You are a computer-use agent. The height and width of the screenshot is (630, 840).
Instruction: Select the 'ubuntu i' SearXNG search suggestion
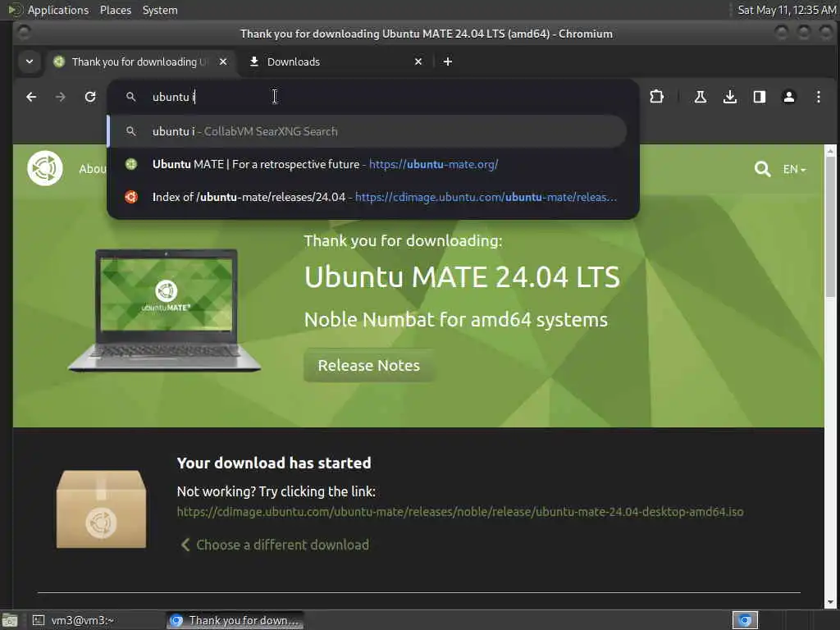tap(367, 131)
